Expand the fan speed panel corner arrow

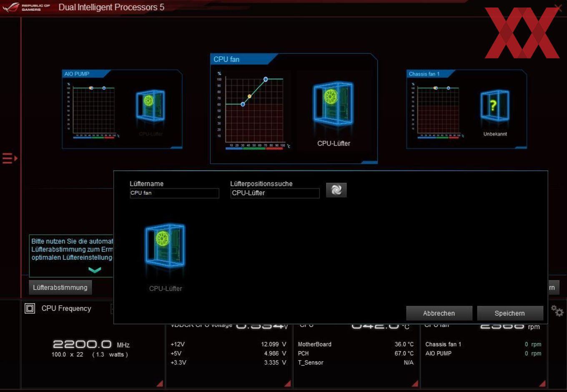tap(542, 384)
